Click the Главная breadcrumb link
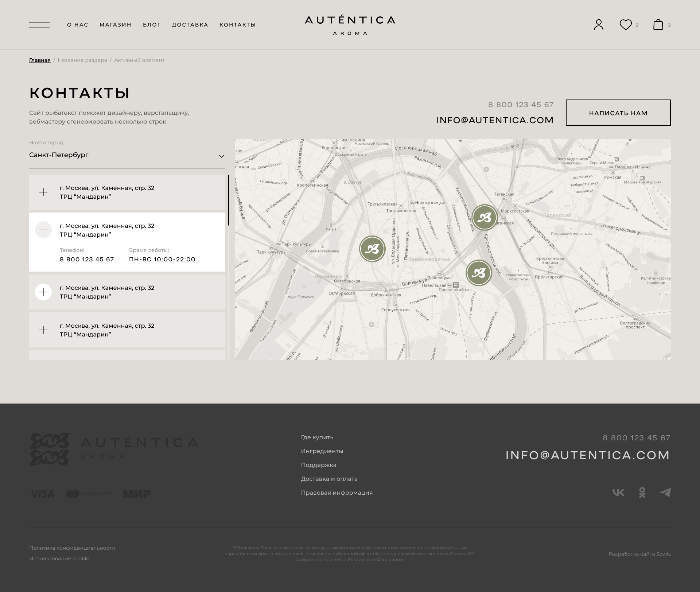 pos(40,60)
